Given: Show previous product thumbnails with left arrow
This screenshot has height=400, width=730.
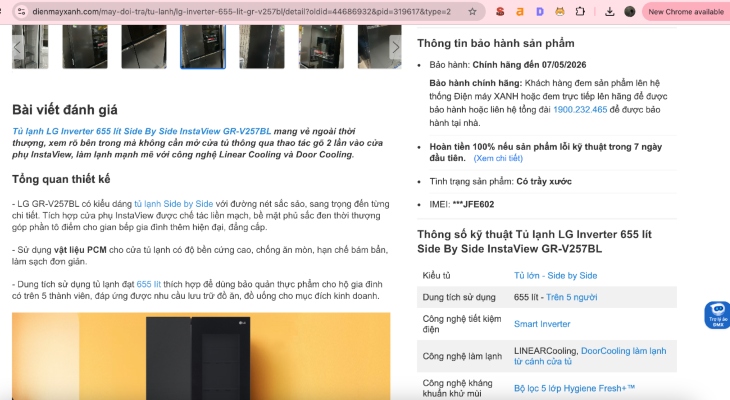Looking at the screenshot, I should 18,47.
